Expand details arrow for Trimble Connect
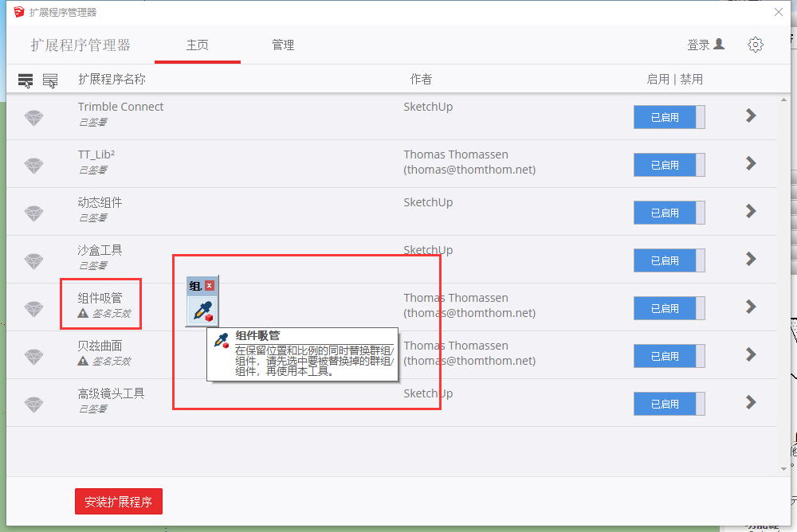The width and height of the screenshot is (797, 532). pos(752,115)
